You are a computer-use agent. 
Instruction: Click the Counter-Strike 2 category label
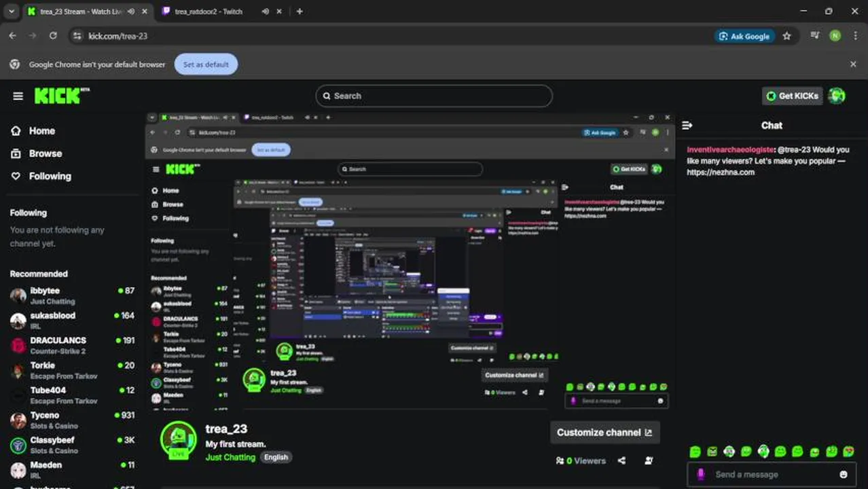click(x=58, y=351)
